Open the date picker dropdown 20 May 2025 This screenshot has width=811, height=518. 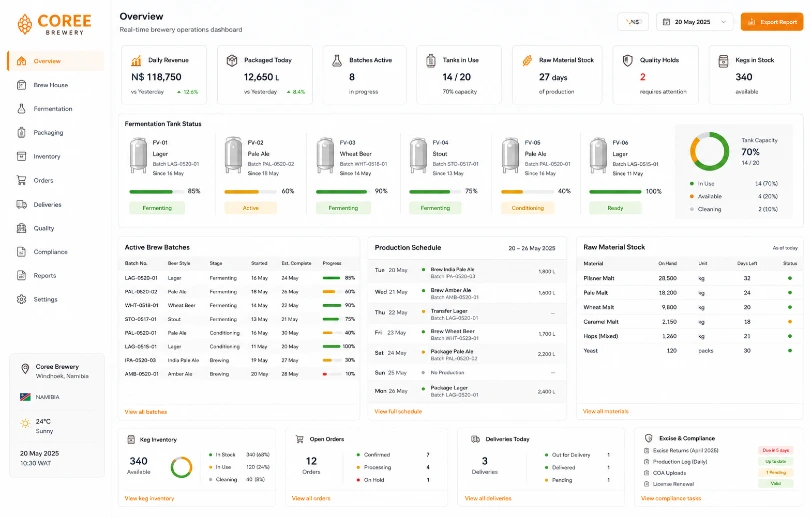point(695,22)
